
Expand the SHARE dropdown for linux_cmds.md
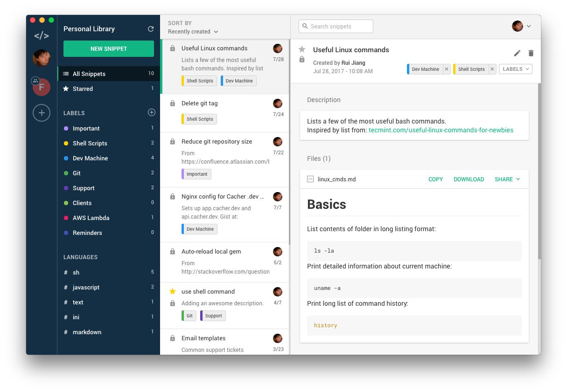pos(507,179)
